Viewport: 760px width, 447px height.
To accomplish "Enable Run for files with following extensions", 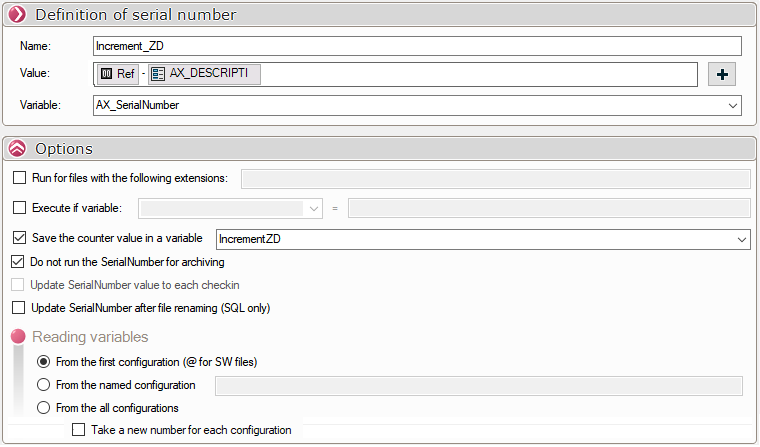I will click(x=20, y=178).
